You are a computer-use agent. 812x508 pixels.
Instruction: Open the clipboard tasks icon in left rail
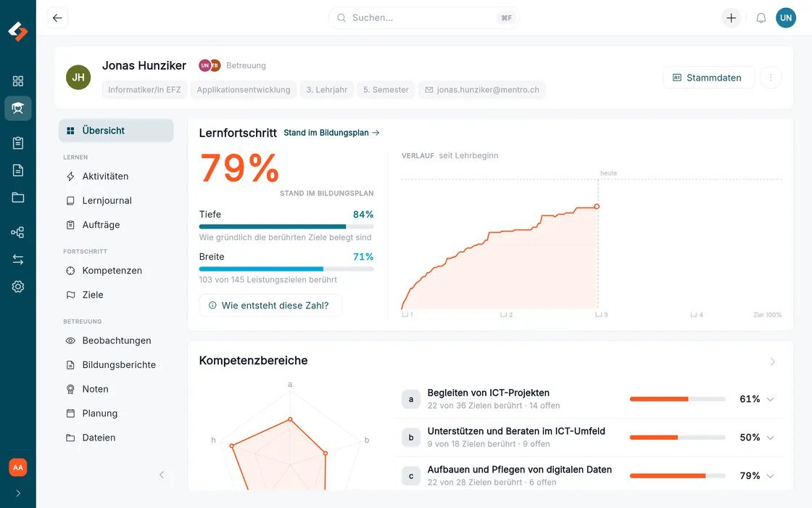coord(17,143)
